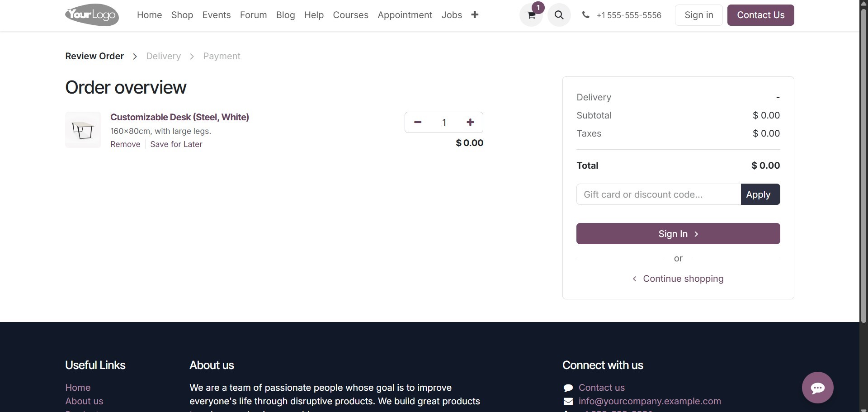This screenshot has height=412, width=868.
Task: Click the purple Sign In checkout button
Action: tap(678, 234)
